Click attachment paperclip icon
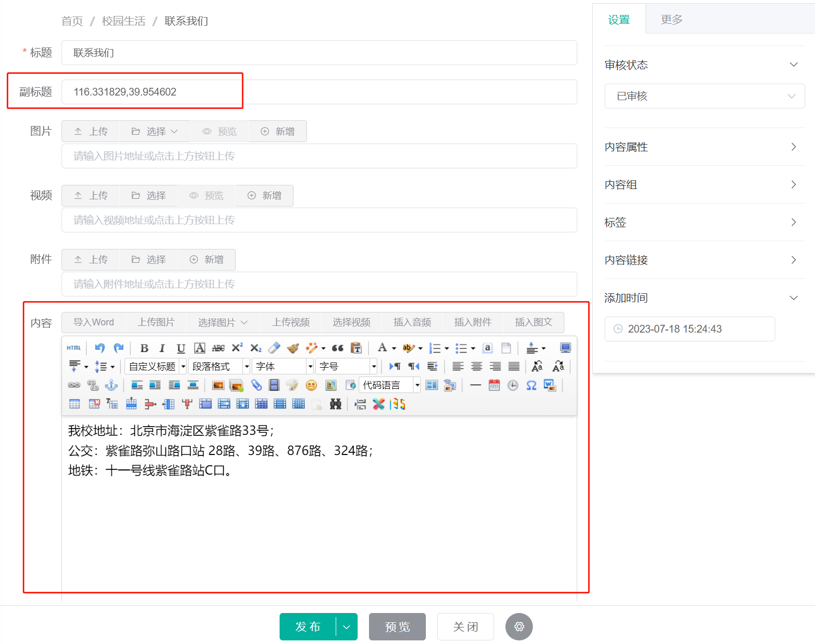 (256, 385)
